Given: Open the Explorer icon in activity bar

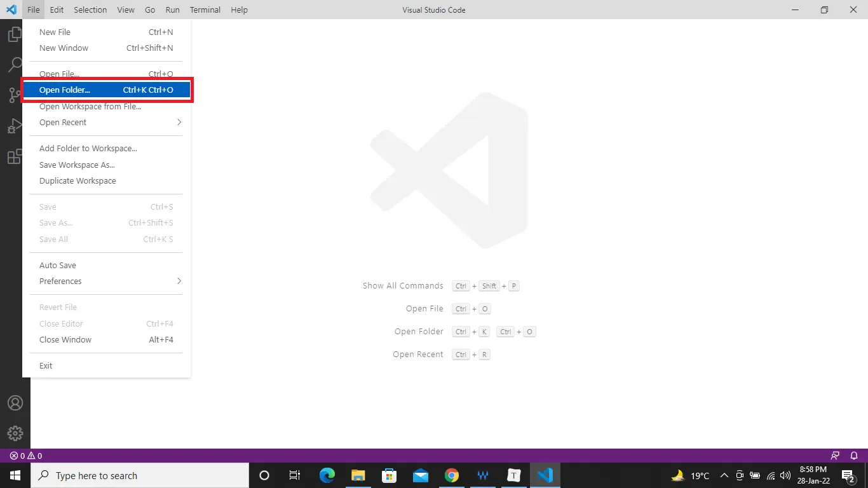Looking at the screenshot, I should point(15,34).
